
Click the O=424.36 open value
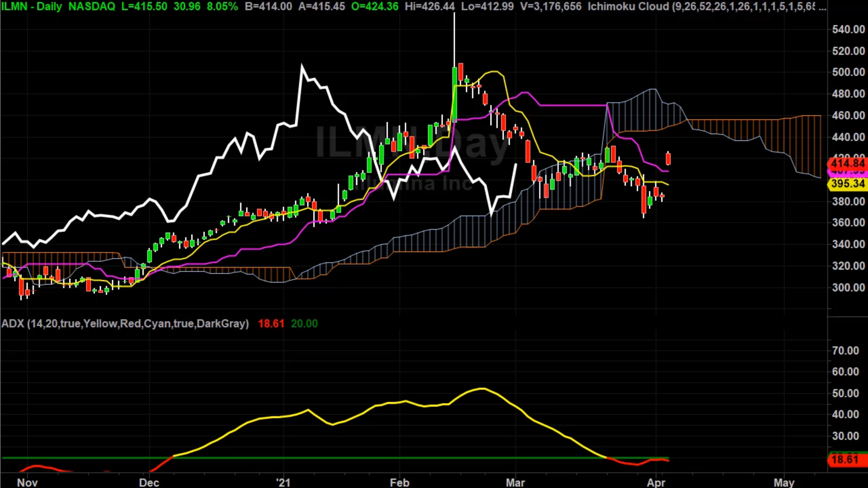(x=375, y=7)
